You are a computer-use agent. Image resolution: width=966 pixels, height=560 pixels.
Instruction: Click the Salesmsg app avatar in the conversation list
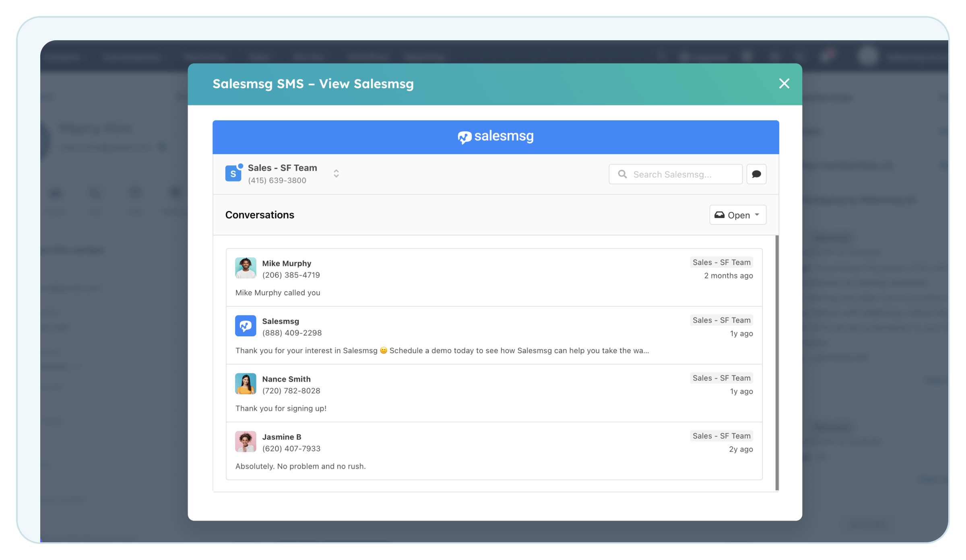(245, 325)
